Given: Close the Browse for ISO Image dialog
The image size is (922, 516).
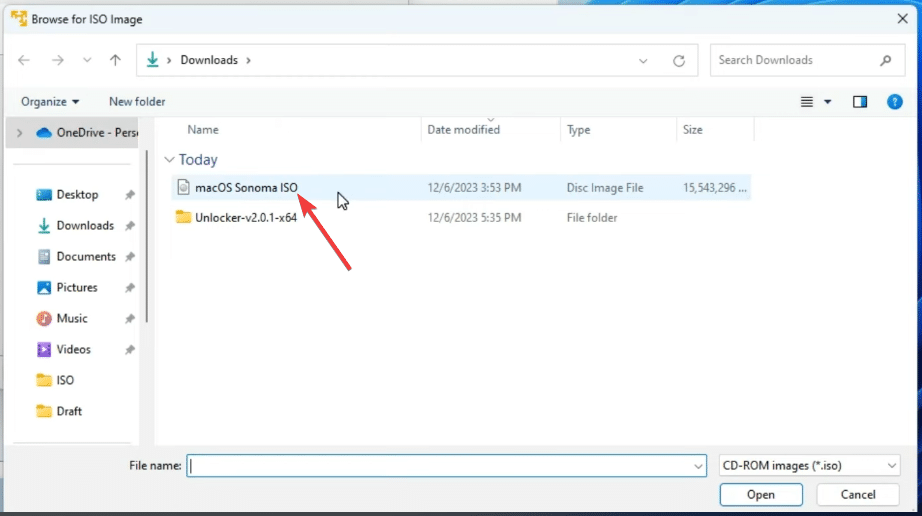Looking at the screenshot, I should pyautogui.click(x=903, y=19).
